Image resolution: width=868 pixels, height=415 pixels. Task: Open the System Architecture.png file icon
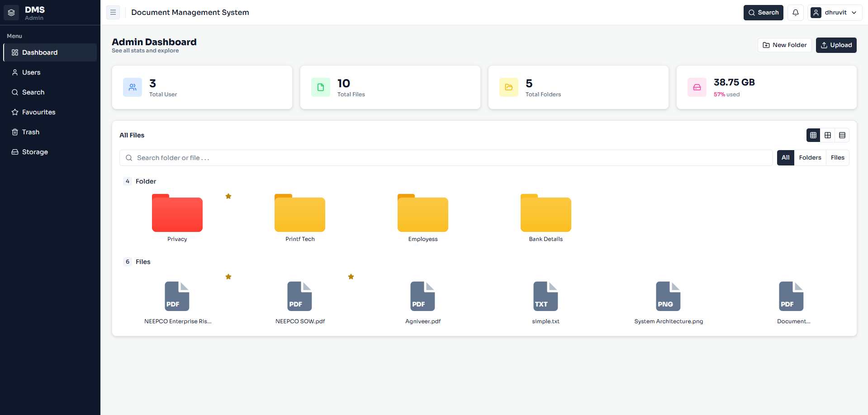pos(669,296)
